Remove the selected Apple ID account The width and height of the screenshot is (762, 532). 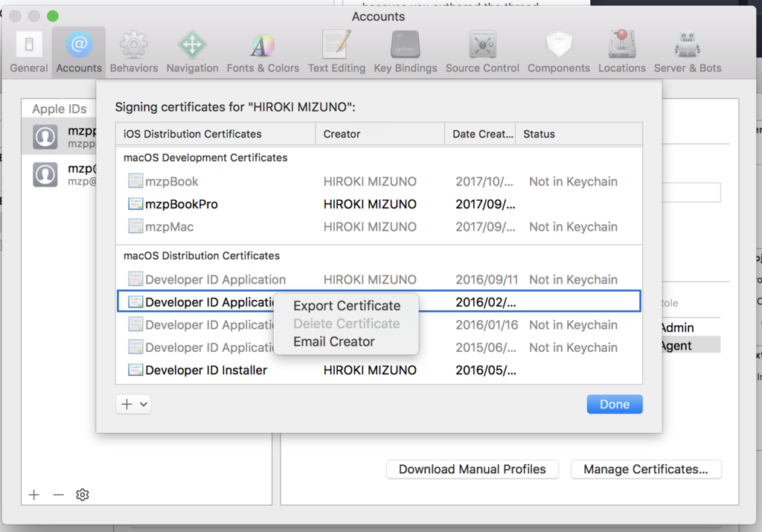click(x=58, y=495)
